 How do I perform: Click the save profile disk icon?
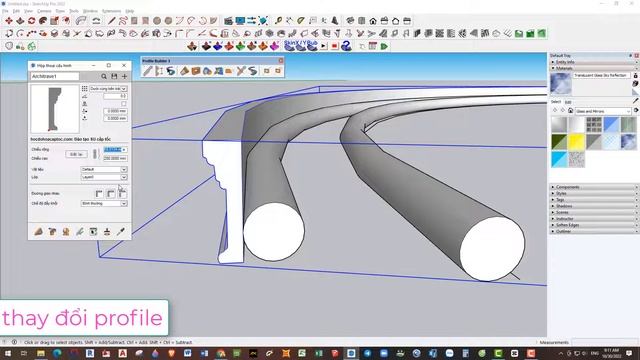pyautogui.click(x=114, y=76)
